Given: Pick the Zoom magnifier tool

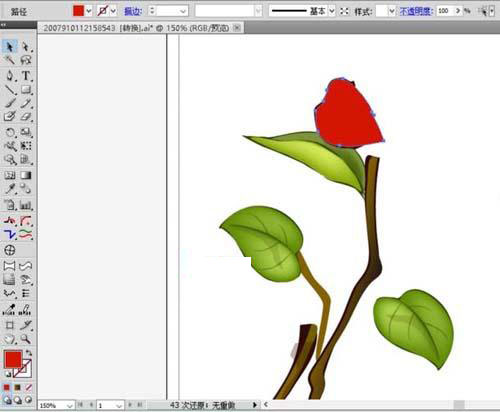Looking at the screenshot, I should (x=26, y=339).
